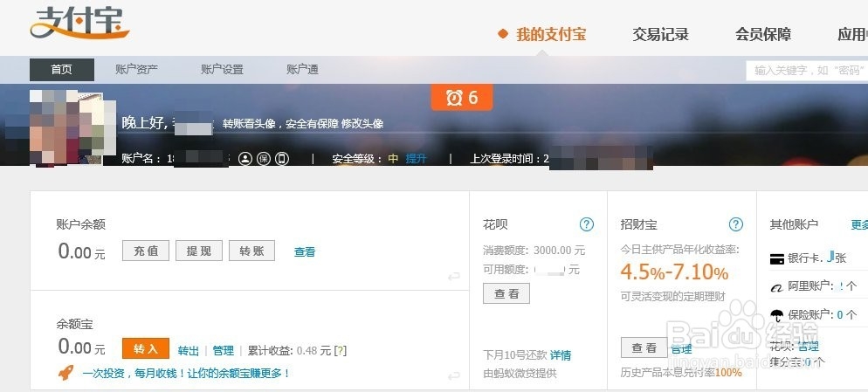The height and width of the screenshot is (392, 868).
Task: Click the rocket icon beside investment promo
Action: 65,373
